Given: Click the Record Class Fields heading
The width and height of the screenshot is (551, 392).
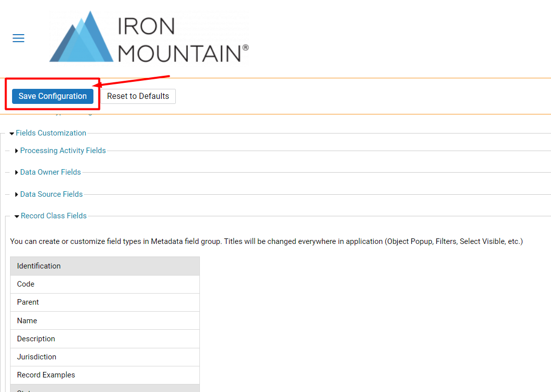Looking at the screenshot, I should click(x=54, y=216).
